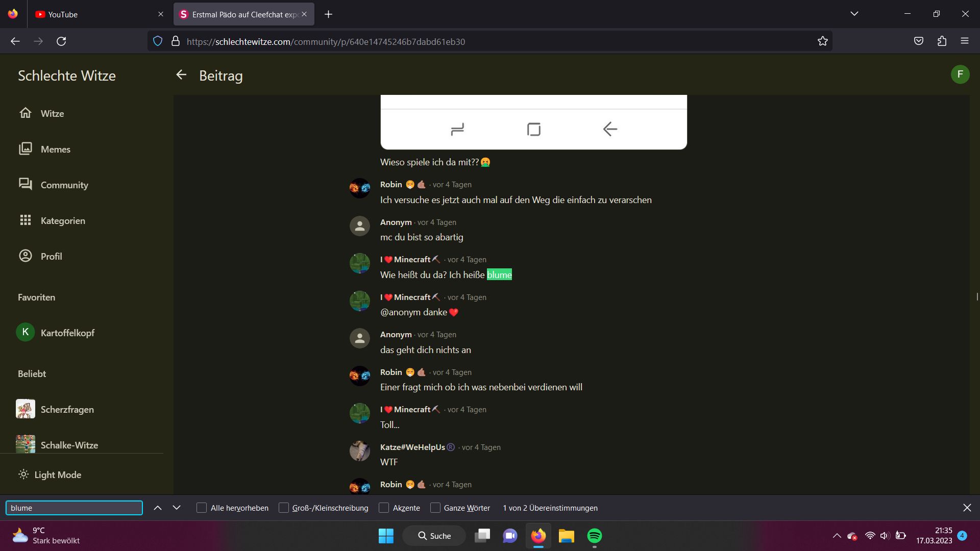Click the blume find-in-page search field
This screenshot has width=980, height=551.
pos(74,508)
